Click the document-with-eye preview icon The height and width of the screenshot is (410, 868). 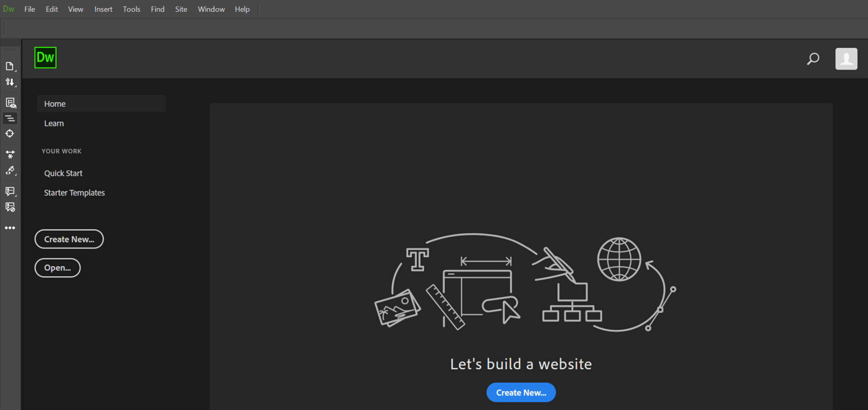tap(10, 103)
